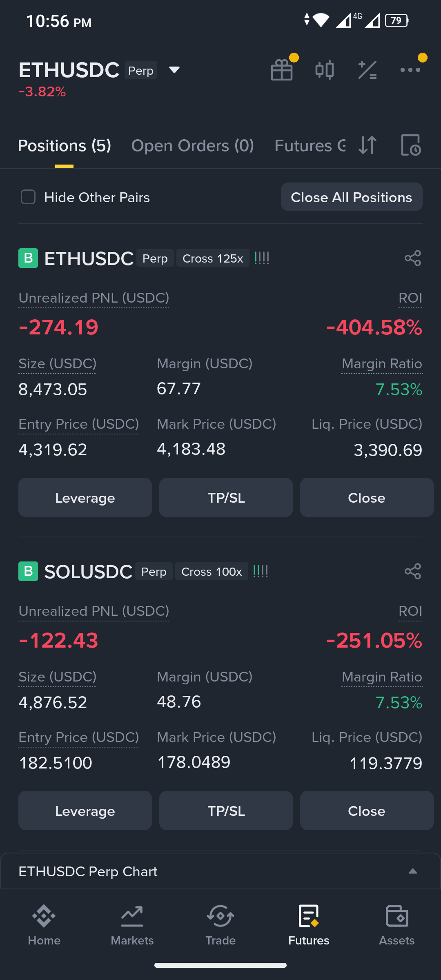Image resolution: width=441 pixels, height=980 pixels.
Task: Open TP/SL for ETHUSDC position
Action: click(x=226, y=497)
